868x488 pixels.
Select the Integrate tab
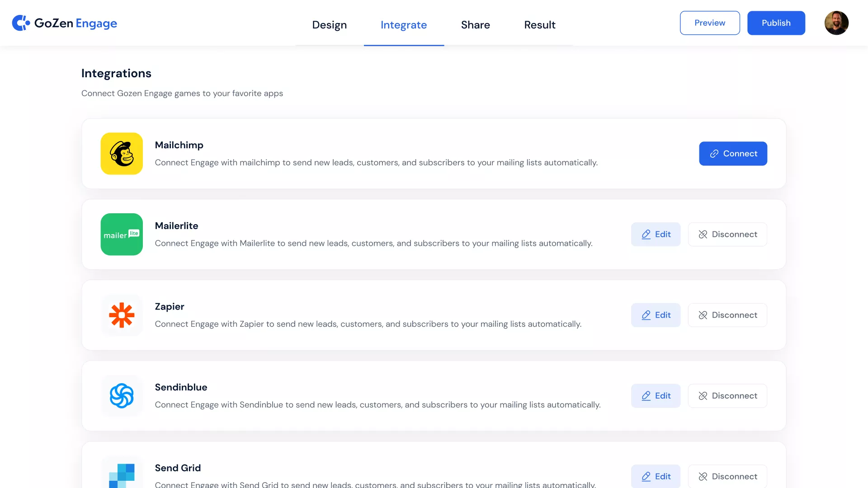[x=403, y=25]
